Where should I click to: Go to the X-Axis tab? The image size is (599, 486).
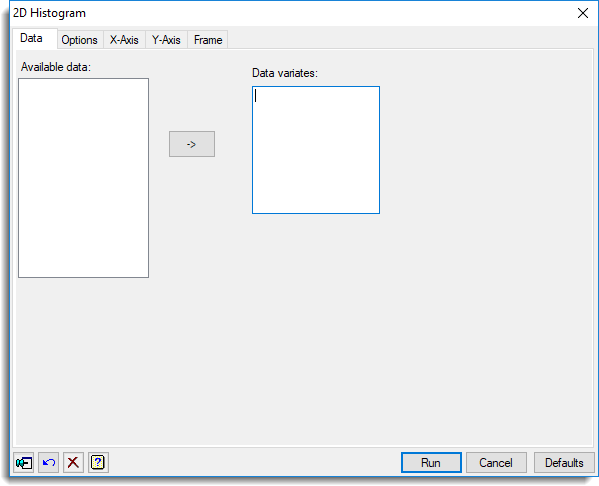click(124, 40)
